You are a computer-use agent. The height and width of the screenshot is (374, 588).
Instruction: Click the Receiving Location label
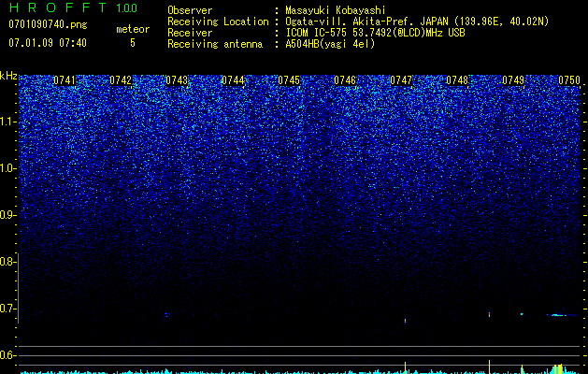[218, 22]
